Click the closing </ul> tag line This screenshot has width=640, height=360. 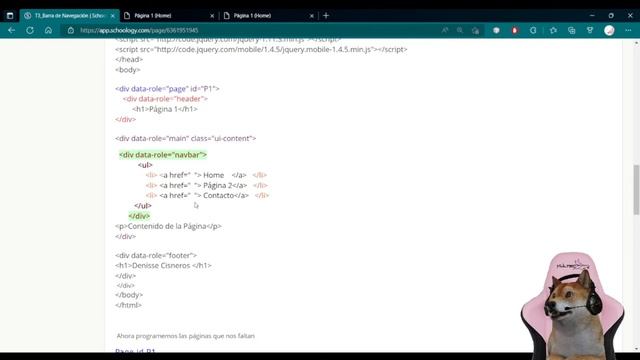(x=143, y=206)
